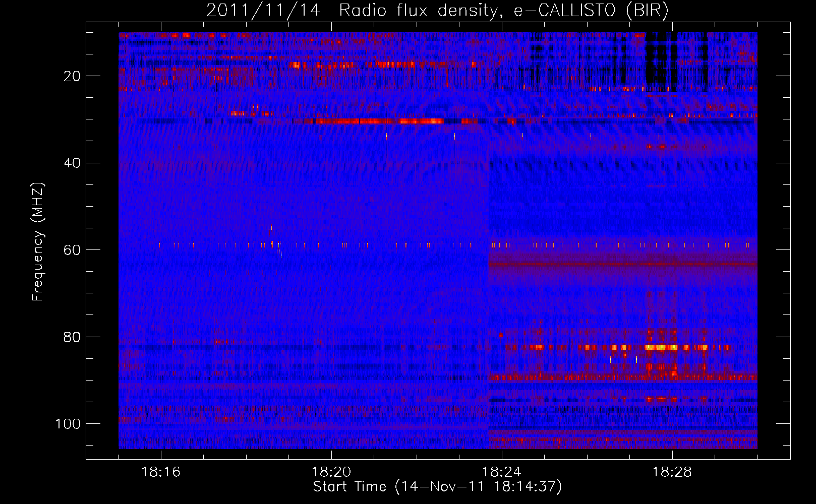Click the "Frequency (MHZ)" axis label
The image size is (816, 504).
click(x=38, y=242)
